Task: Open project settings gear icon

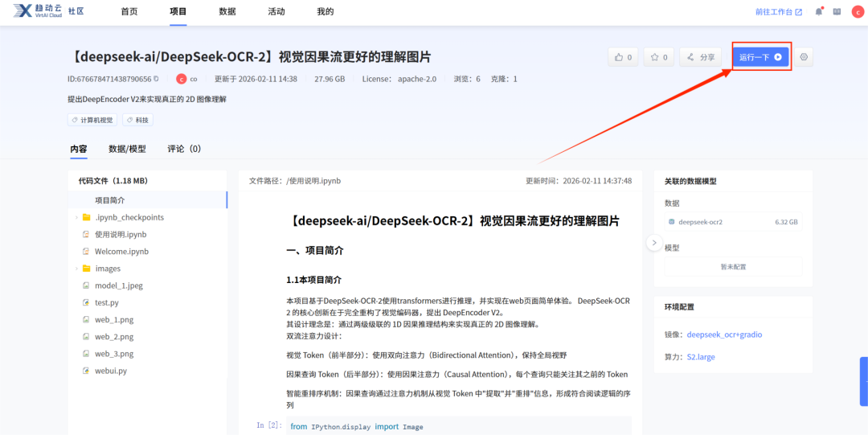Action: 804,57
